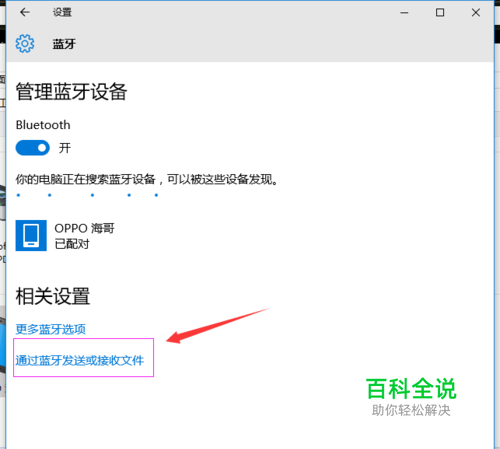Go back with the arrow in Settings
The width and height of the screenshot is (500, 449).
pyautogui.click(x=25, y=13)
